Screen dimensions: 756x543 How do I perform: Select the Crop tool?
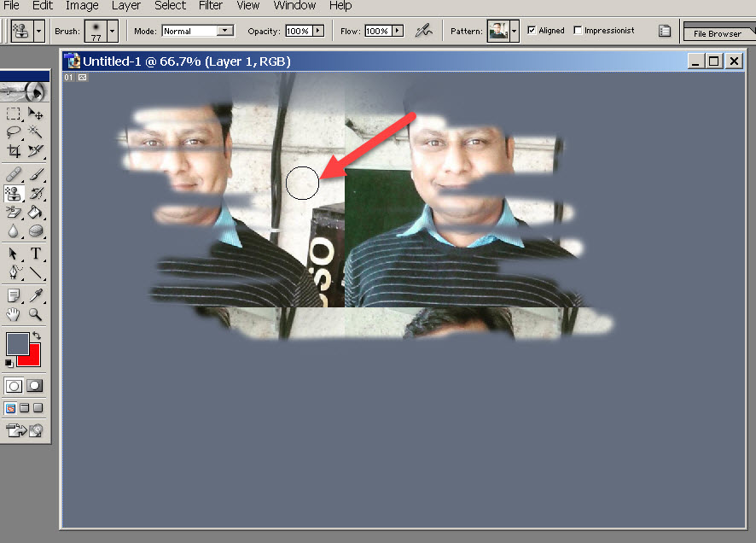14,151
